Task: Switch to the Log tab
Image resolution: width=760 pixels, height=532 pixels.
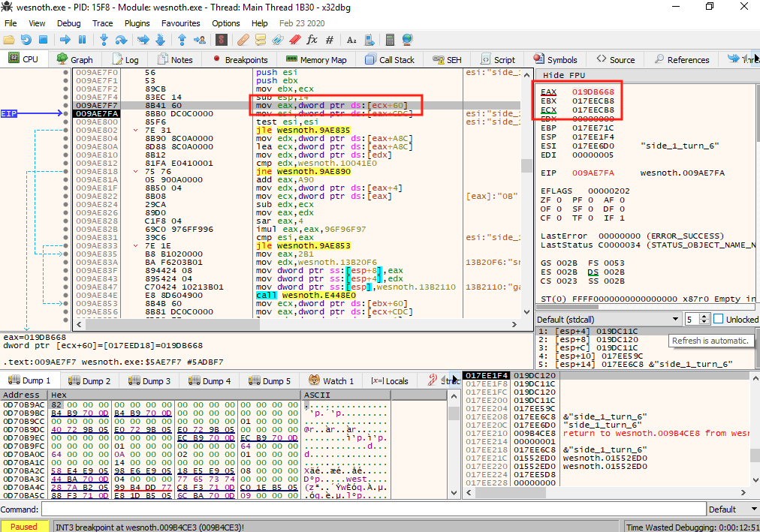Action: click(125, 59)
